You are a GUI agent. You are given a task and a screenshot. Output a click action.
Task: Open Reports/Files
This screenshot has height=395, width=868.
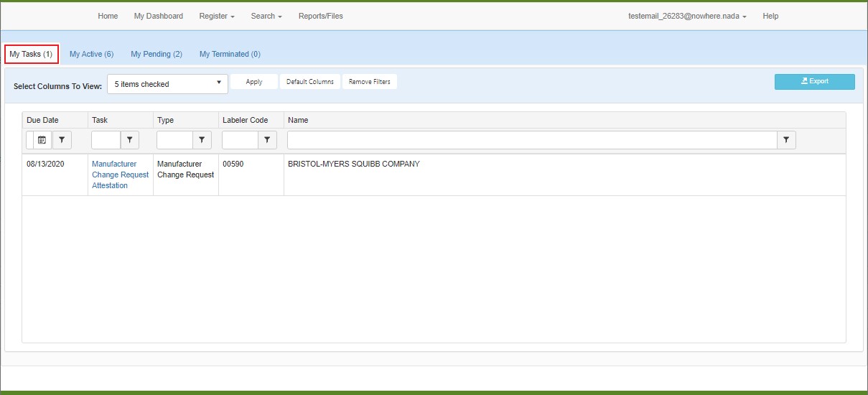[x=321, y=16]
